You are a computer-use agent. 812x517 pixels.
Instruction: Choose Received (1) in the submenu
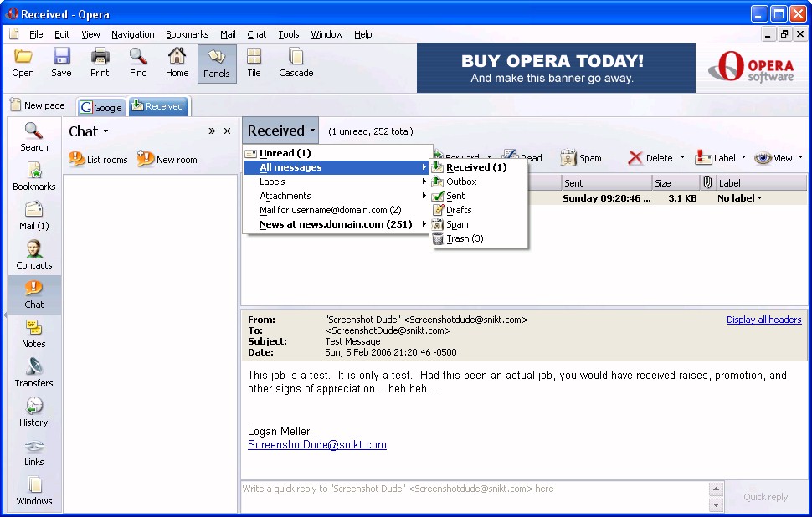(x=479, y=167)
